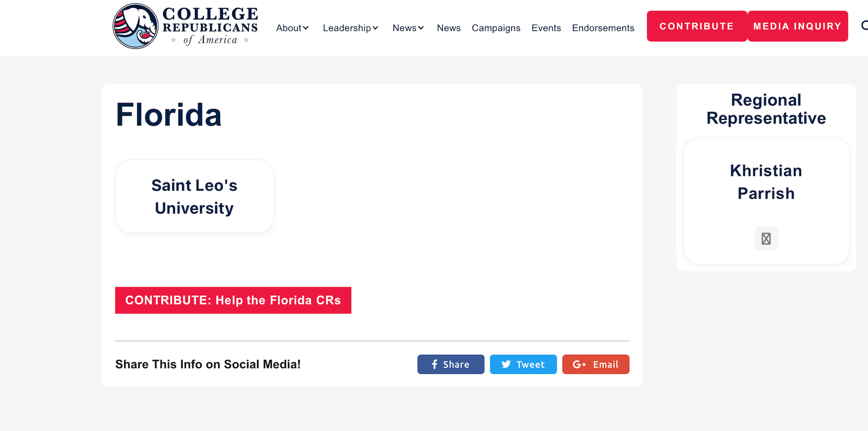This screenshot has height=431, width=868.
Task: Expand the Leadership dropdown menu
Action: pyautogui.click(x=350, y=28)
